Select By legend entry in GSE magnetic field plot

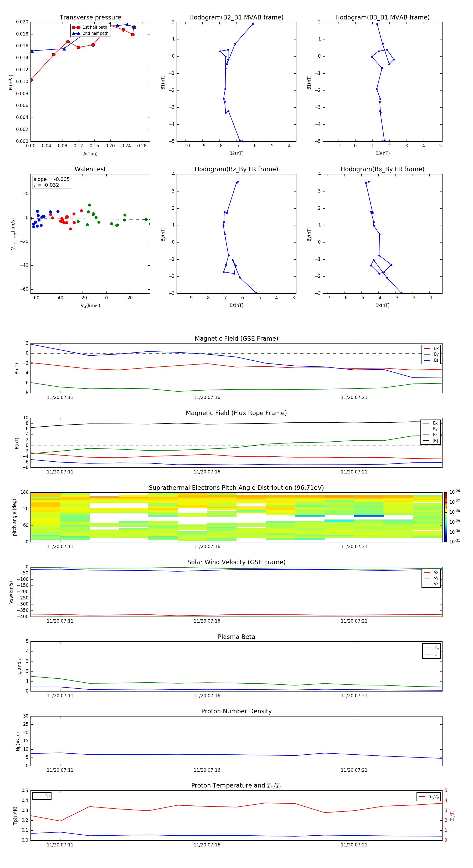pos(431,354)
